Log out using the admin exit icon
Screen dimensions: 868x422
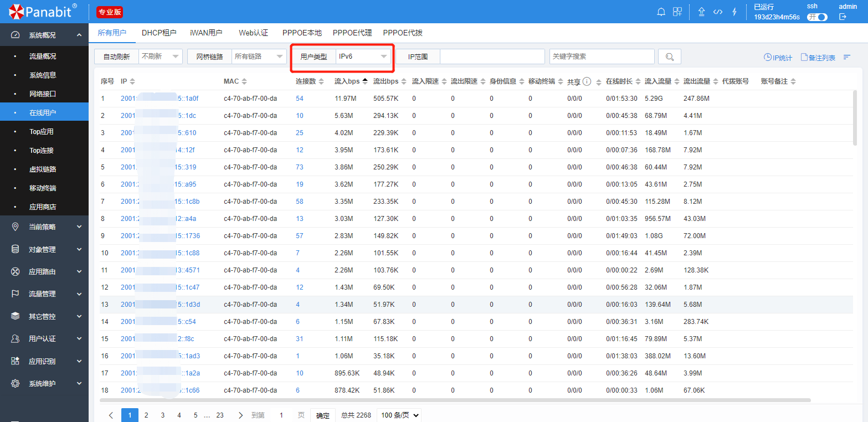(843, 17)
